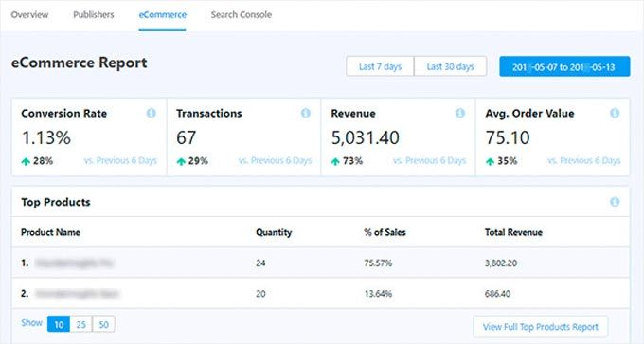Click the Total Revenue column header
Viewport: 644px width, 344px height.
coord(513,232)
